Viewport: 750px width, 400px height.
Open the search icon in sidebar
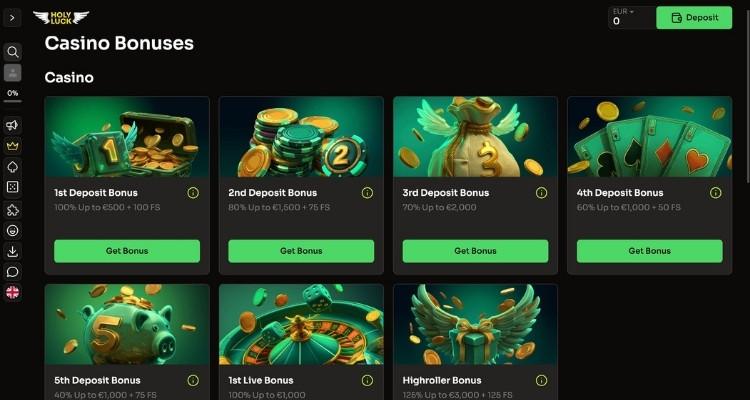12,52
